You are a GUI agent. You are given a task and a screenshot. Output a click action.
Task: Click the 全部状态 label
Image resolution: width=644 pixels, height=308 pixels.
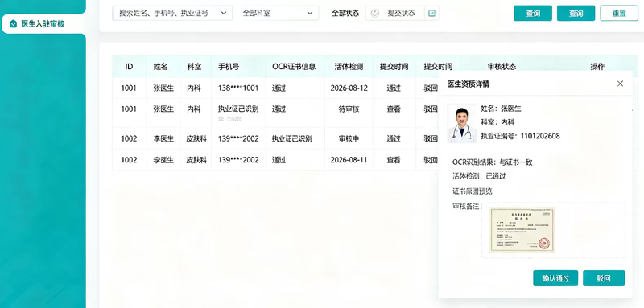tap(345, 13)
